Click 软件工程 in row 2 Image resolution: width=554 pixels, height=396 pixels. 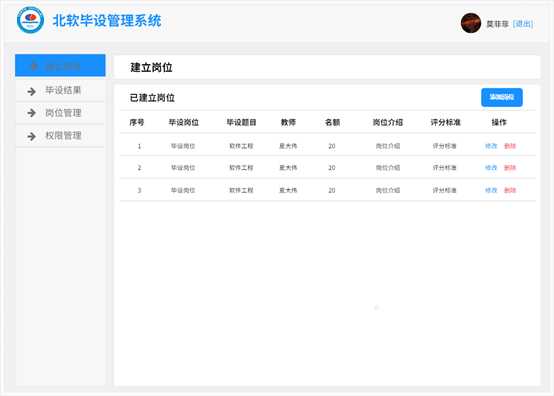pos(241,168)
